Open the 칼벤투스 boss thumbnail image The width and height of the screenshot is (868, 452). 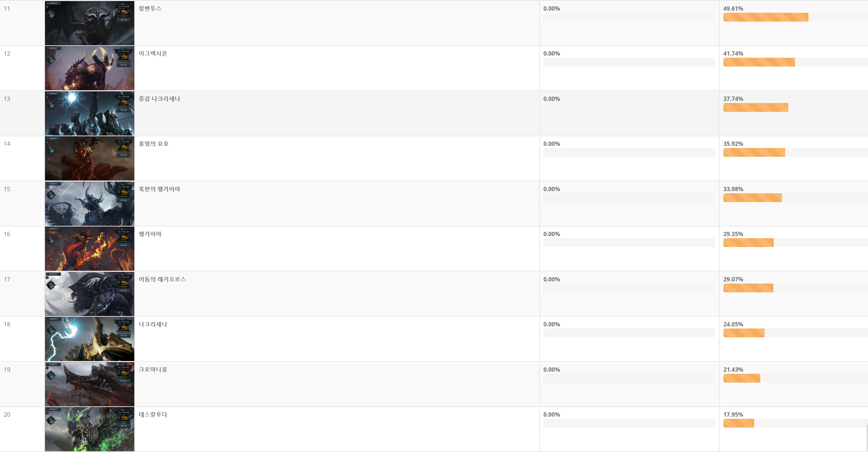point(90,23)
